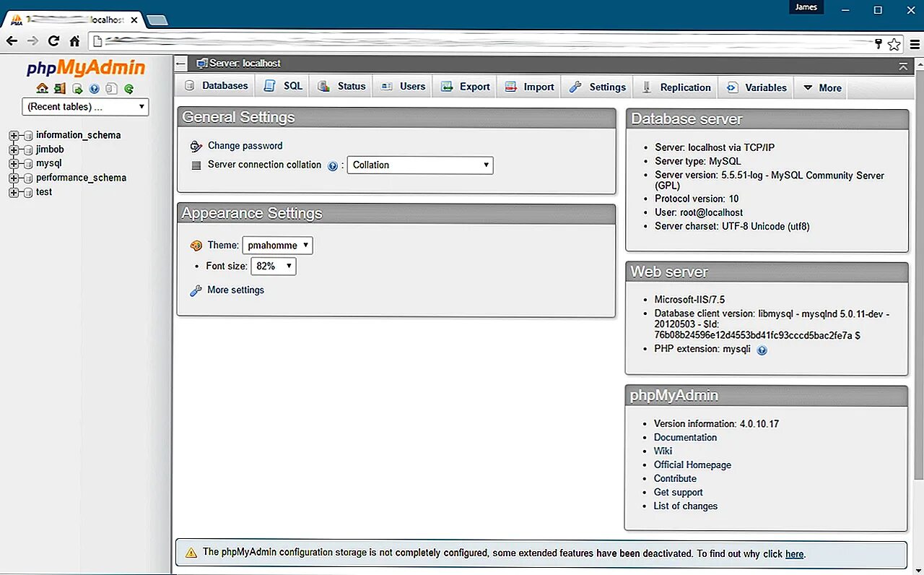Viewport: 924px width, 575px height.
Task: Click the Change password link
Action: [245, 146]
